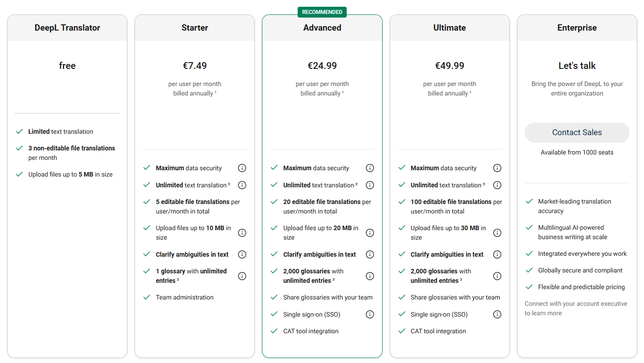Click the Ultimate plan title
Screen dimensions: 644x363
(x=450, y=28)
